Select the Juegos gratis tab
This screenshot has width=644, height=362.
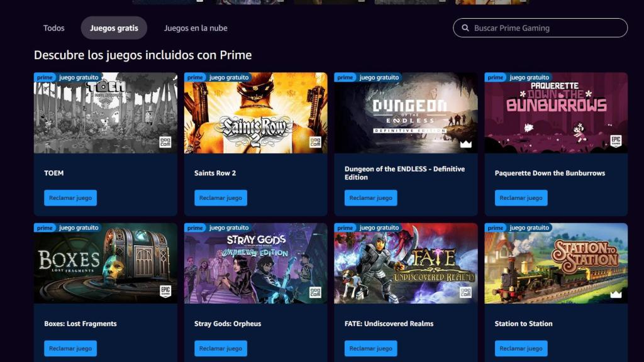pyautogui.click(x=113, y=28)
